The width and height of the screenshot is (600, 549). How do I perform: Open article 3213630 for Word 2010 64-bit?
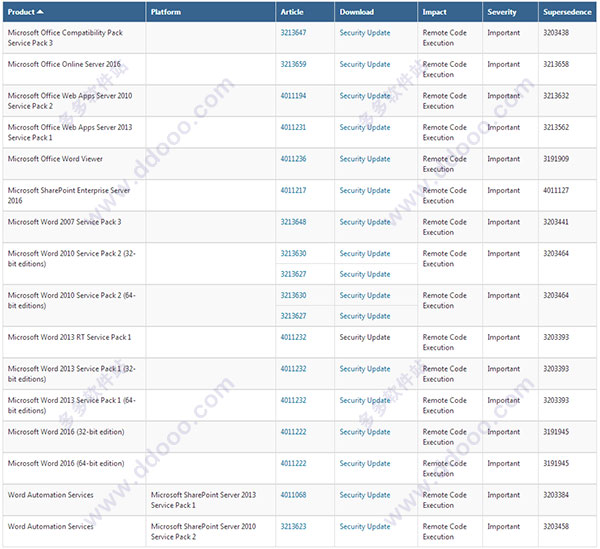[x=293, y=295]
